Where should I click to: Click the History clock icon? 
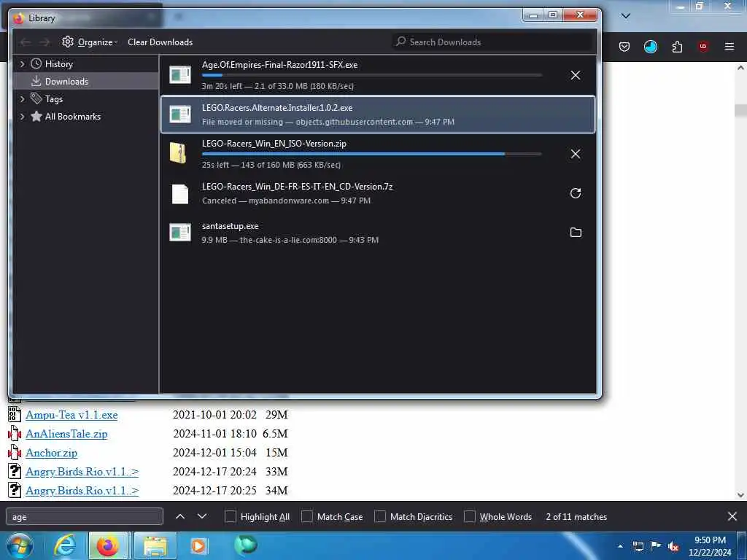tap(36, 63)
